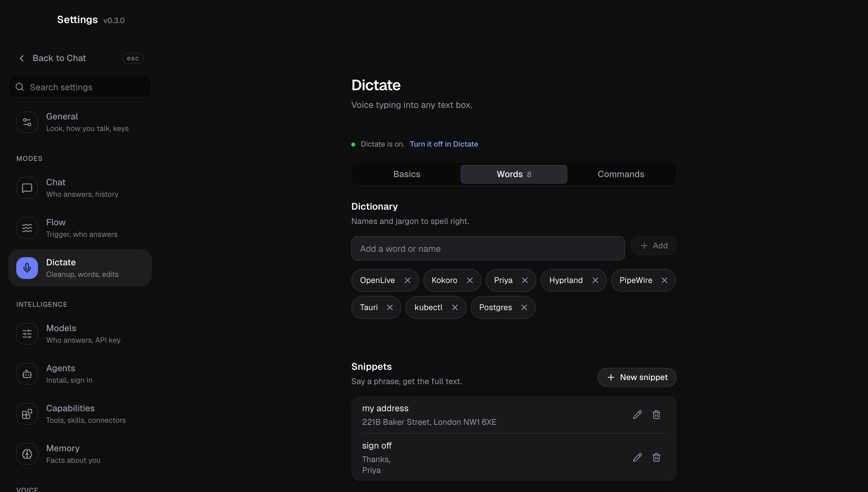Edit the 'sign off' snippet
This screenshot has width=868, height=492.
coord(637,457)
